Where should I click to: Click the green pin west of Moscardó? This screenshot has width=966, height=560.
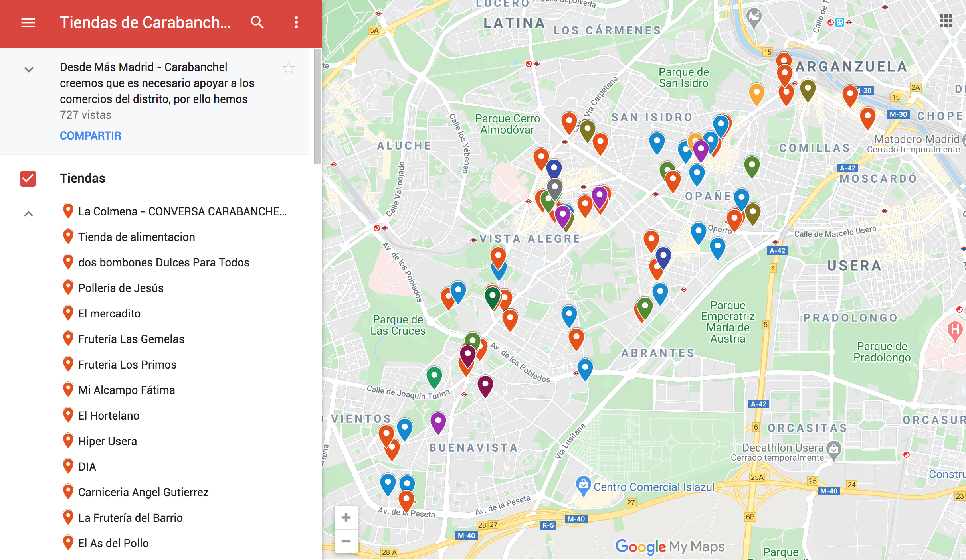[752, 167]
